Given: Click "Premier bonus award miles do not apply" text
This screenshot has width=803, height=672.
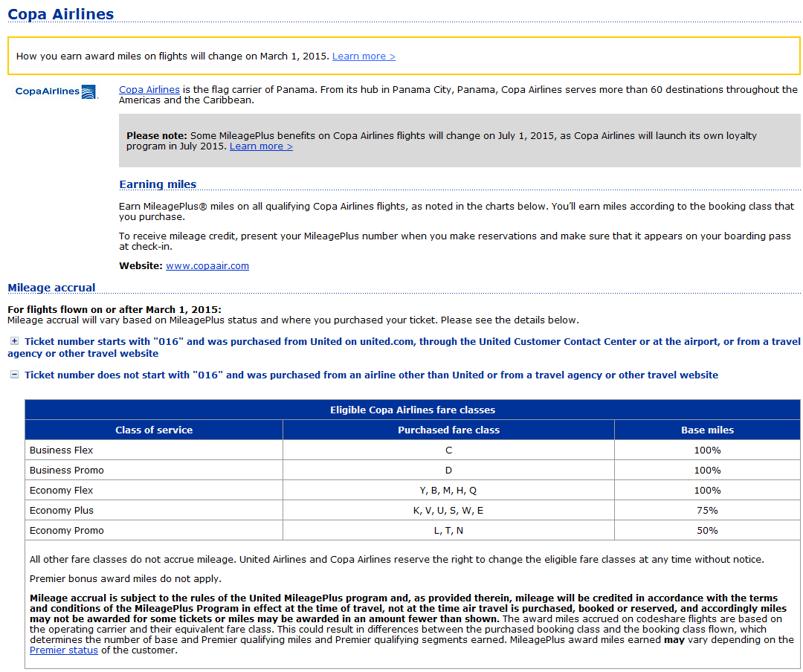Looking at the screenshot, I should pos(126,579).
